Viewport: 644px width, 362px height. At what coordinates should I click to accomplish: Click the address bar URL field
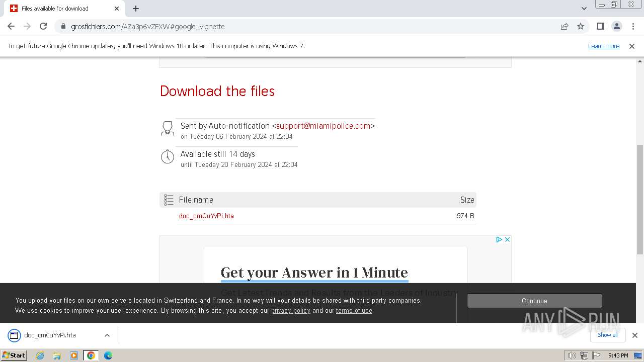click(312, 26)
